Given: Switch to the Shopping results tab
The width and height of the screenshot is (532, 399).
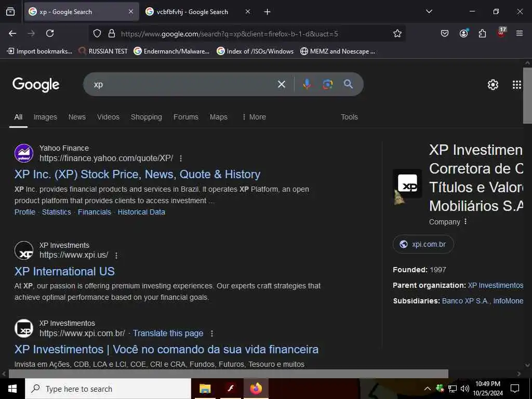Looking at the screenshot, I should 146,117.
